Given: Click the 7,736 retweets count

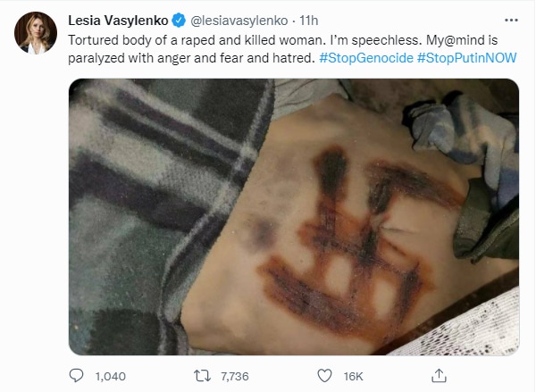Looking at the screenshot, I should coord(234,376).
